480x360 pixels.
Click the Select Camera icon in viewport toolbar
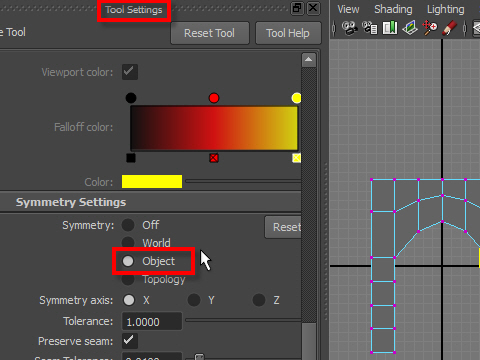click(x=349, y=28)
